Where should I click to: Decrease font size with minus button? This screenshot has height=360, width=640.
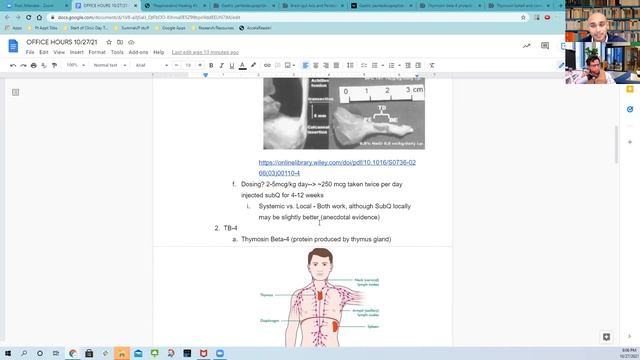coord(176,65)
